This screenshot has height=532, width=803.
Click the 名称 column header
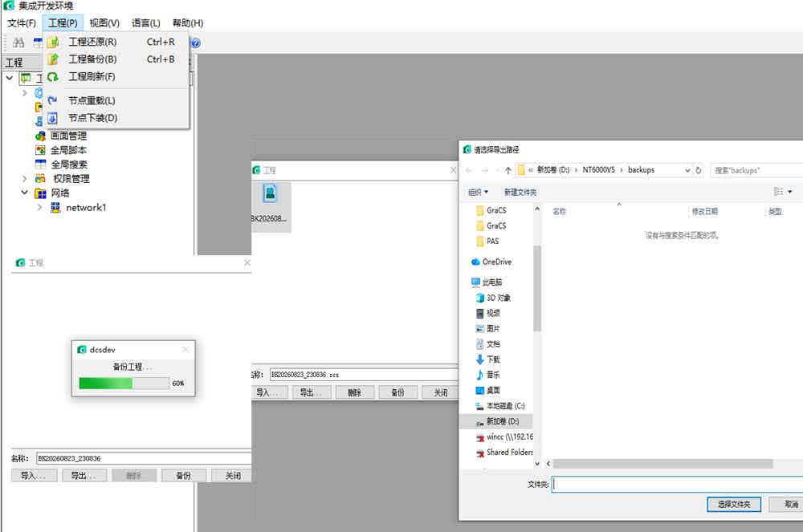(x=559, y=211)
